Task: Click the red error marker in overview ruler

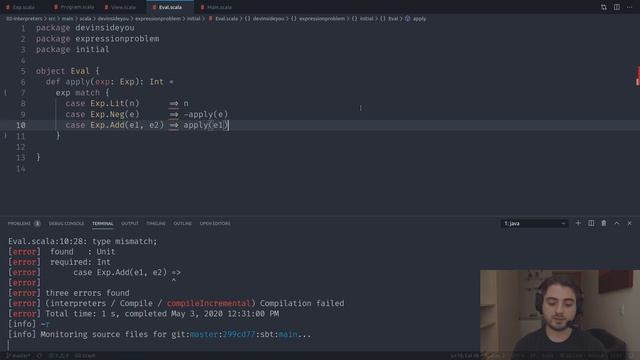Action: 638,76
